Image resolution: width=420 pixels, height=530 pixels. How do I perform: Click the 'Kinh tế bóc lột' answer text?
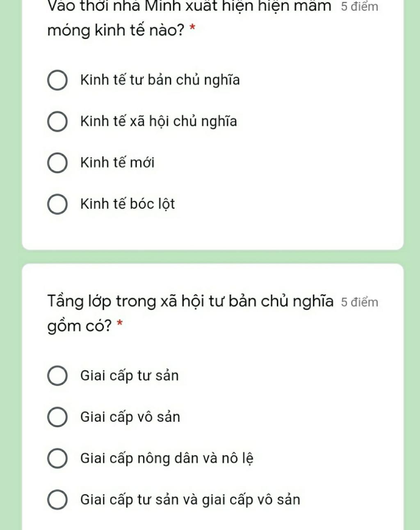coord(128,204)
